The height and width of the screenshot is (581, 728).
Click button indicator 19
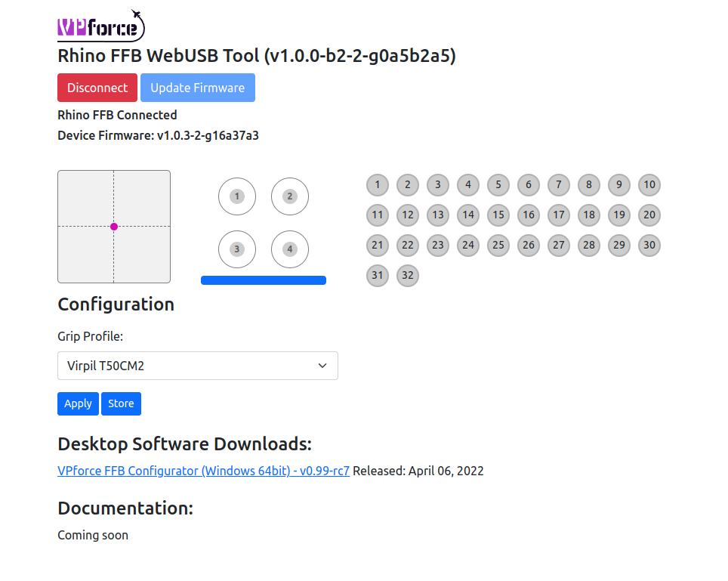click(619, 215)
